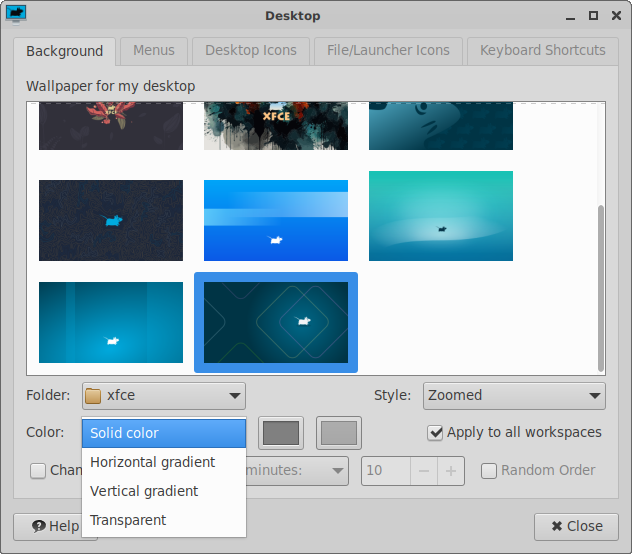Open the Keyboard Shortcuts tab
Image resolution: width=632 pixels, height=554 pixels.
coord(543,51)
